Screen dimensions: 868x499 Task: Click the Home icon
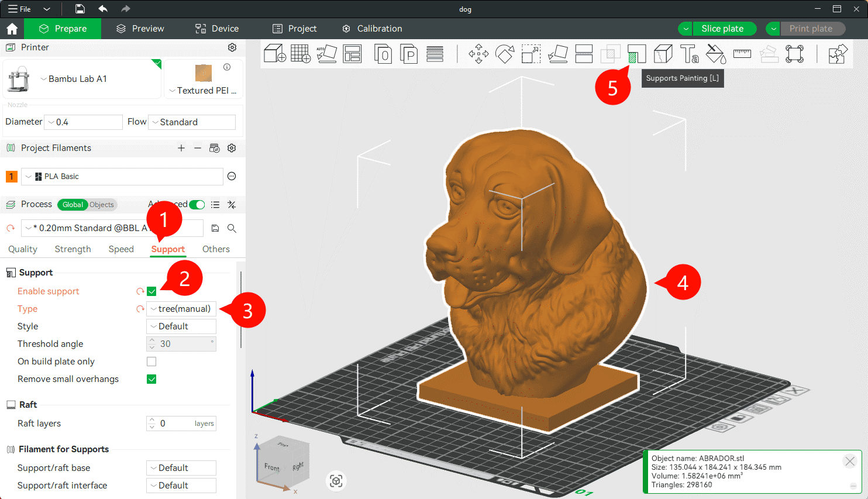12,29
